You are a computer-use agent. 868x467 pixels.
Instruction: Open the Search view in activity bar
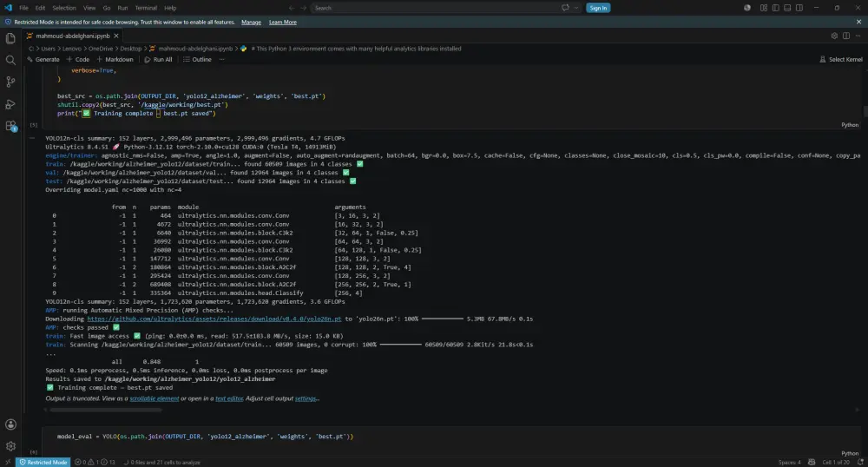10,60
